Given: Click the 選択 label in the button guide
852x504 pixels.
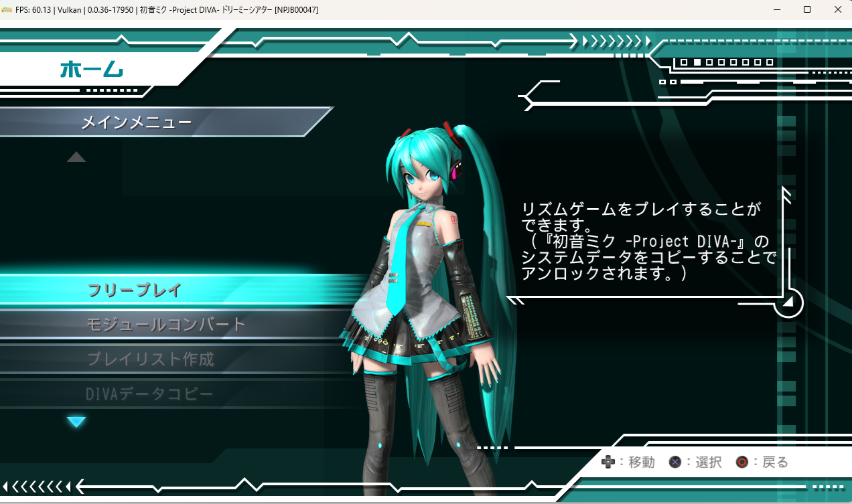Looking at the screenshot, I should pos(709,462).
